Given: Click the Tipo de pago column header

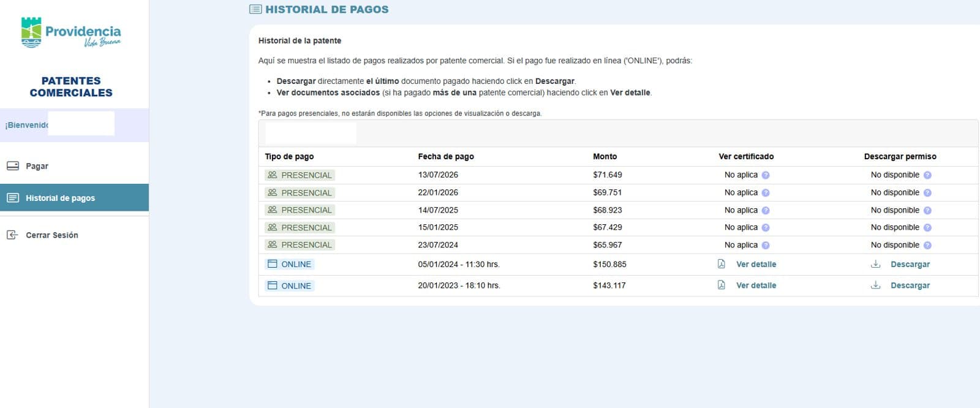Looking at the screenshot, I should [x=289, y=157].
